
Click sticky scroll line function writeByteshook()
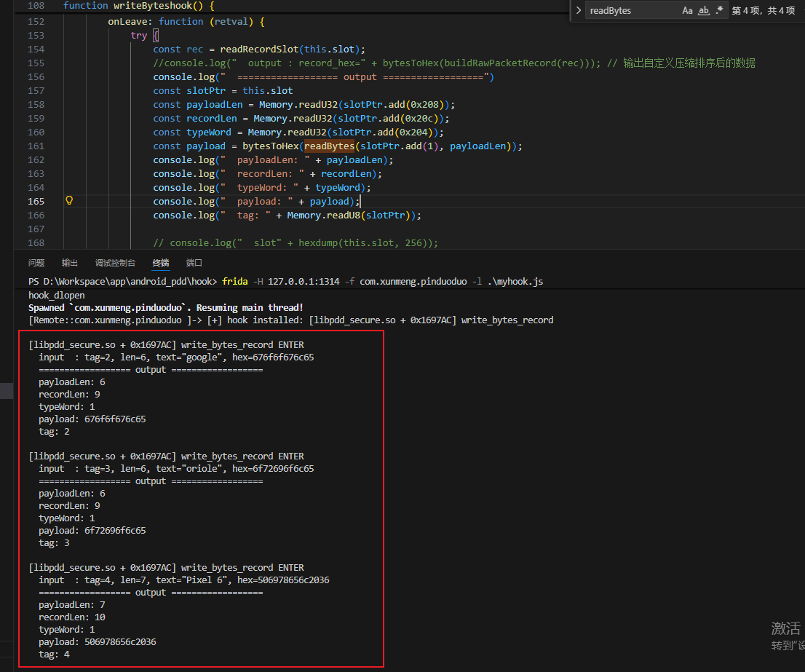click(x=138, y=6)
